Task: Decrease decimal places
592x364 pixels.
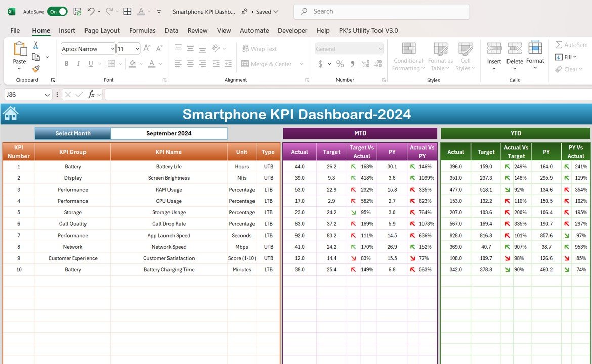Action: click(x=378, y=64)
